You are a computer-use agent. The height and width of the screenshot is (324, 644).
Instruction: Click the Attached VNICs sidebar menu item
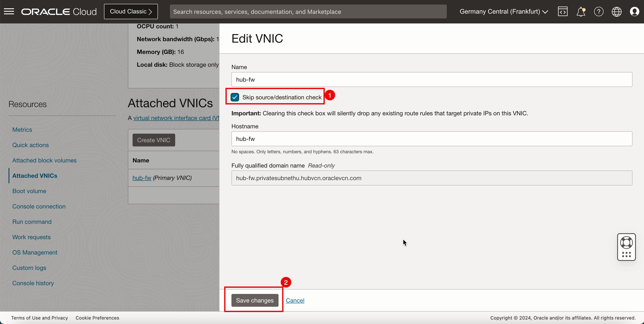(x=35, y=176)
